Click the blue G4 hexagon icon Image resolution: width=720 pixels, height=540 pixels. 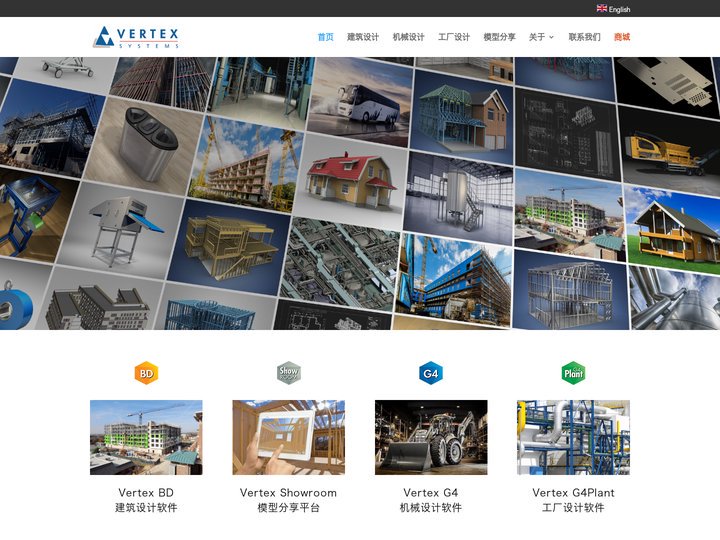click(x=431, y=373)
